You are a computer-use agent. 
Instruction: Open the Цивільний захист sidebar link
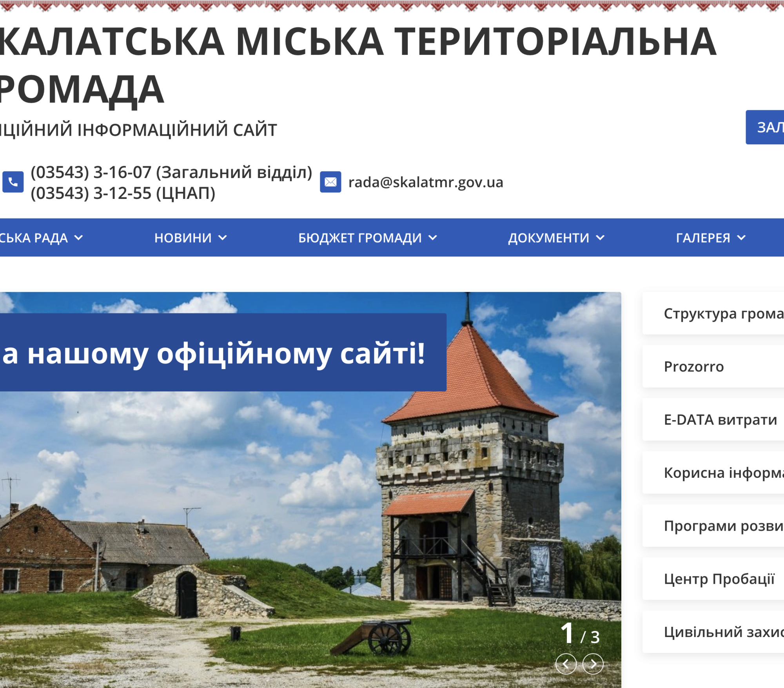pyautogui.click(x=713, y=632)
